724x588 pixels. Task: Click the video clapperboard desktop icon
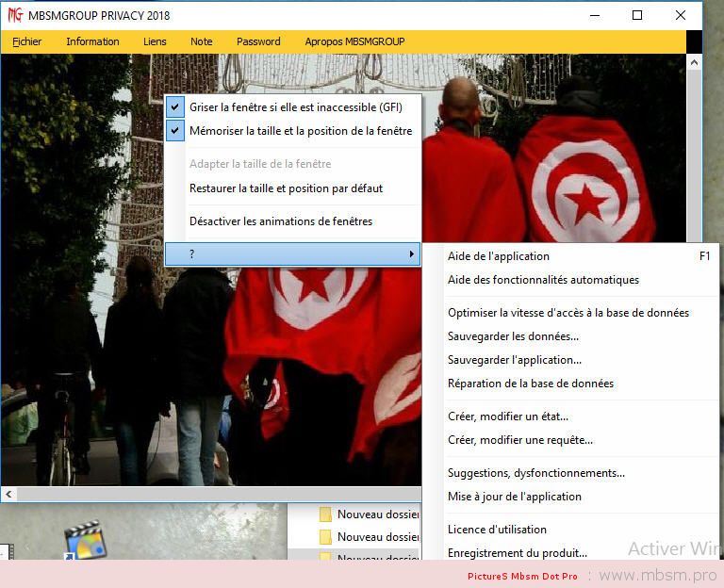[x=85, y=540]
